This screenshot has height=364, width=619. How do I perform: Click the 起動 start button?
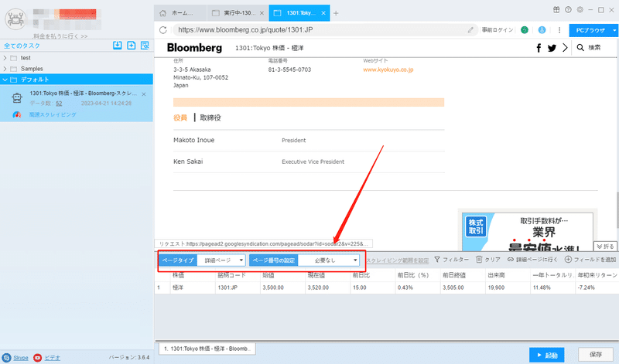point(546,355)
